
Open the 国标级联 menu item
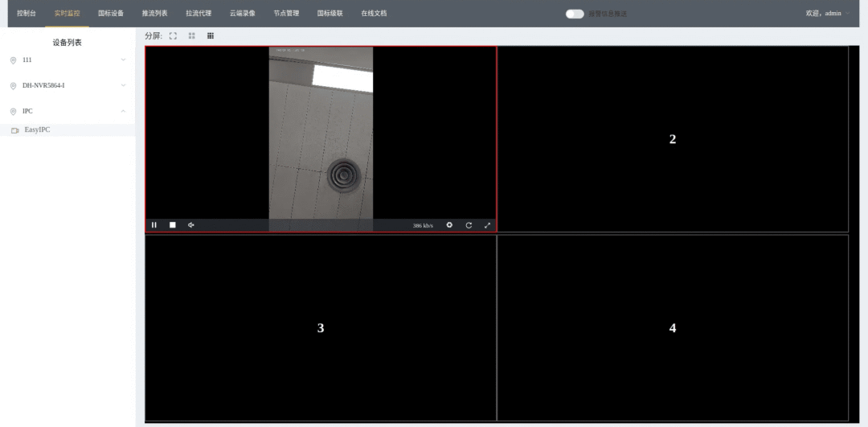point(330,14)
